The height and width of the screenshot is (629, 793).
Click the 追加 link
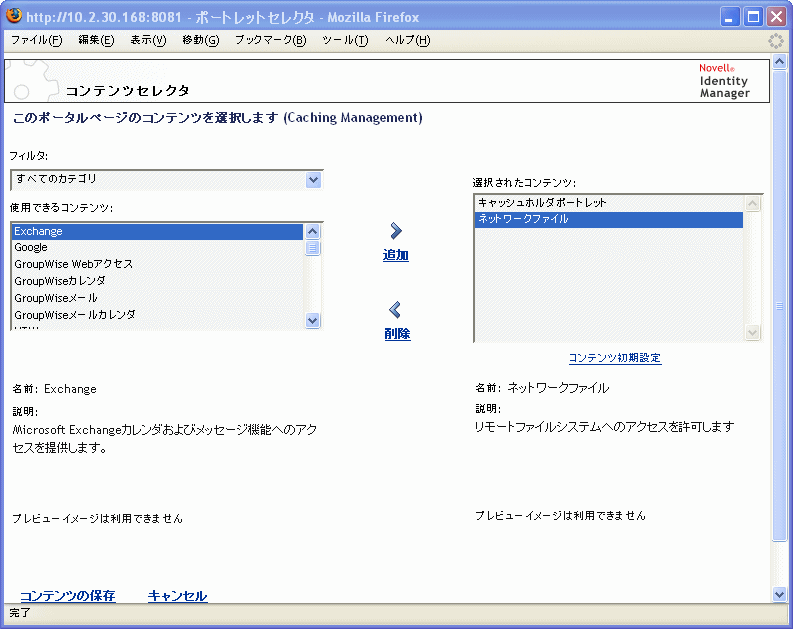(395, 255)
